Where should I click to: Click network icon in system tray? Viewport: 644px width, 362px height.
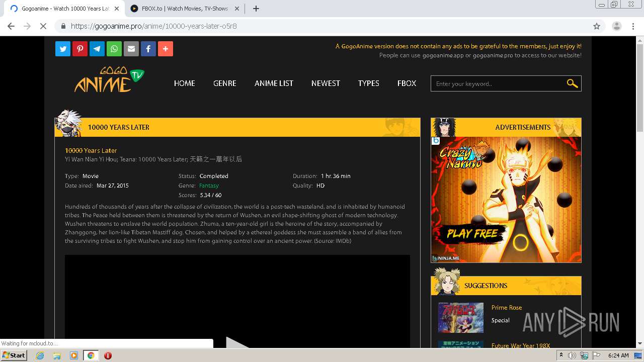click(584, 355)
